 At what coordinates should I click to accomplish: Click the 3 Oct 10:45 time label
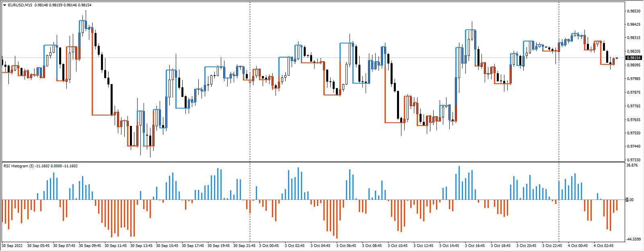398,246
